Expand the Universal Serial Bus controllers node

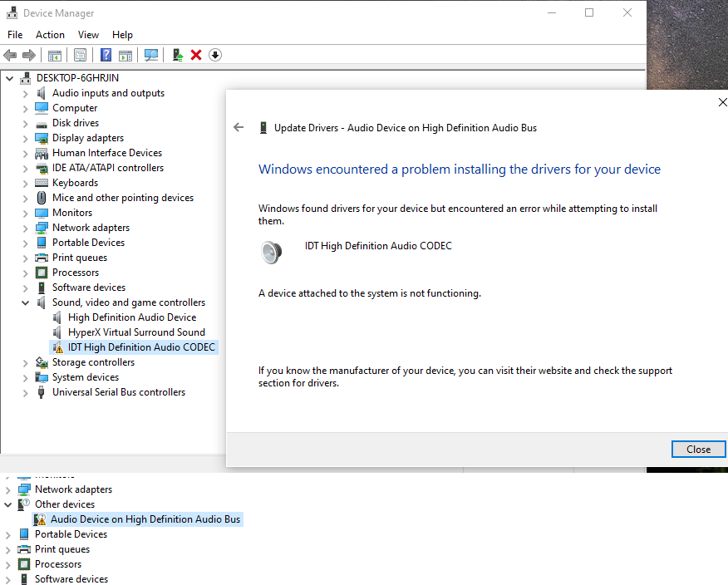(26, 392)
